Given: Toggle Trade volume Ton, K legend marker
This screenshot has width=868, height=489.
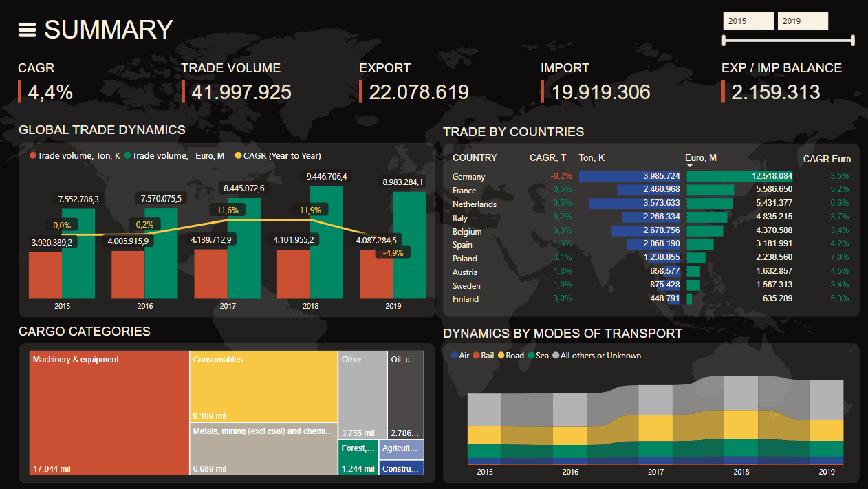Looking at the screenshot, I should click(x=33, y=156).
